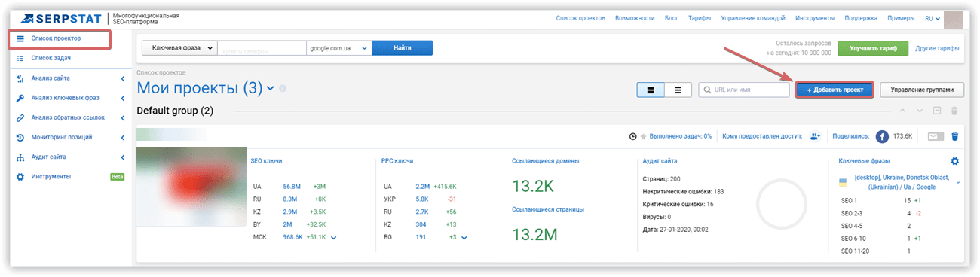The height and width of the screenshot is (277, 980).
Task: Delete Default group trash icon
Action: [954, 111]
